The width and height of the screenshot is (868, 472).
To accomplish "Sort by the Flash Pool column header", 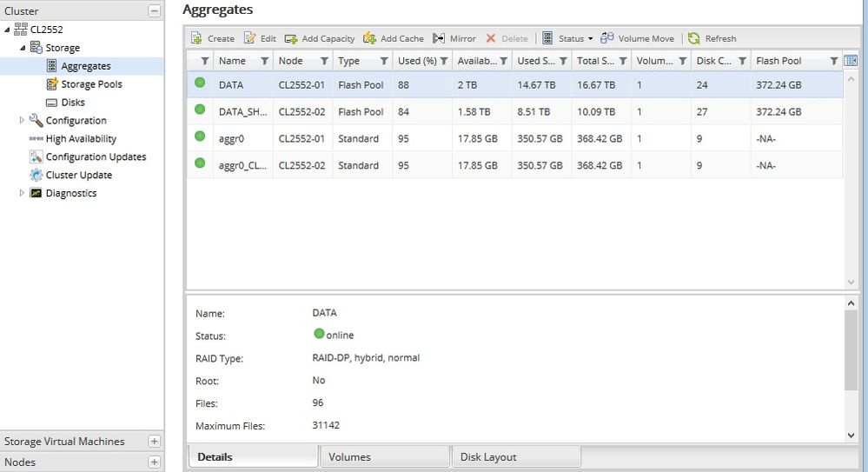I will coord(779,61).
